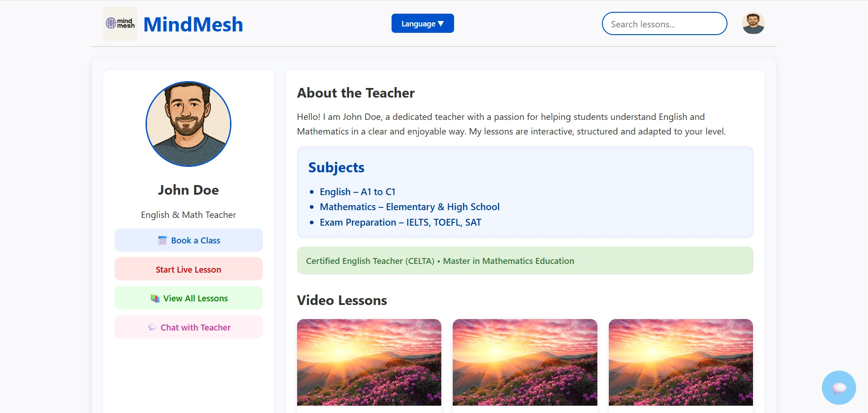Select the 'English – A1 to C1' subject

[x=357, y=192]
